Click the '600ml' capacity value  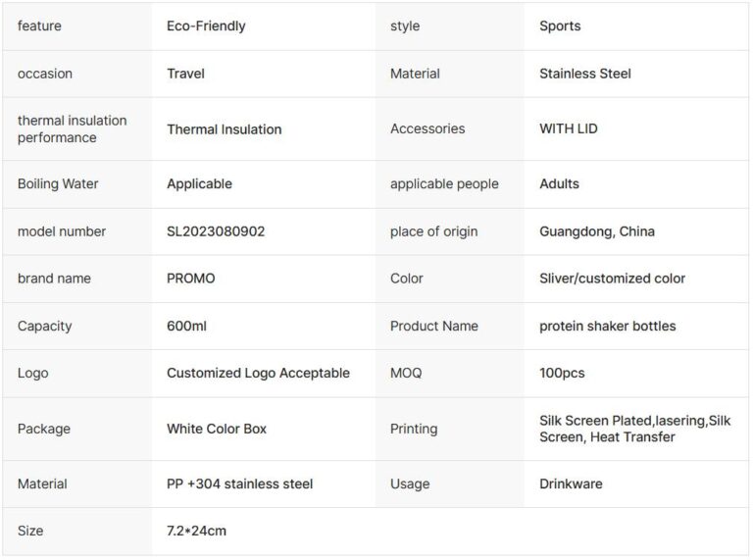point(186,326)
